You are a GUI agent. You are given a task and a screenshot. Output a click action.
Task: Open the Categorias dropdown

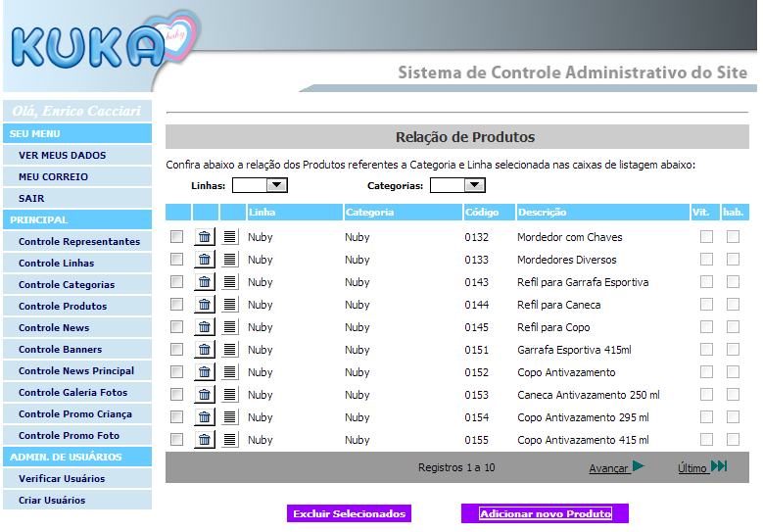point(457,185)
